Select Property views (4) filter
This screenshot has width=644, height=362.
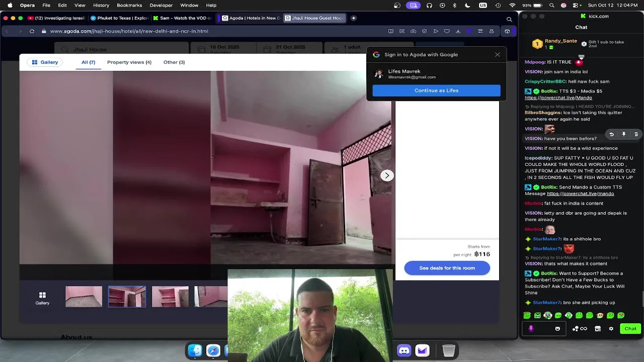pos(129,62)
